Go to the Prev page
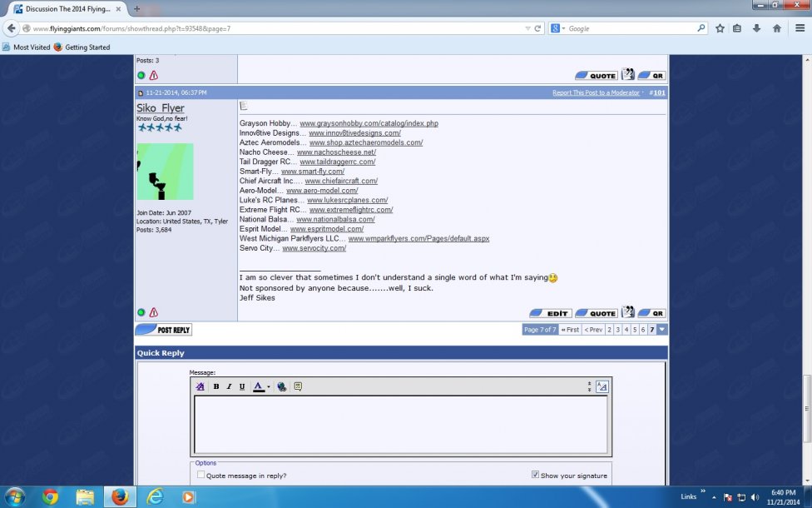 click(x=593, y=330)
